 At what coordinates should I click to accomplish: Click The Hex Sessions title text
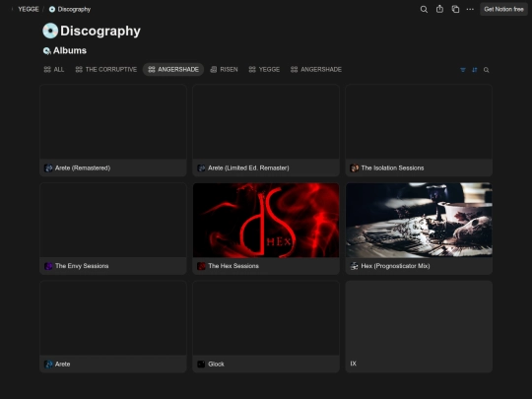pos(233,266)
